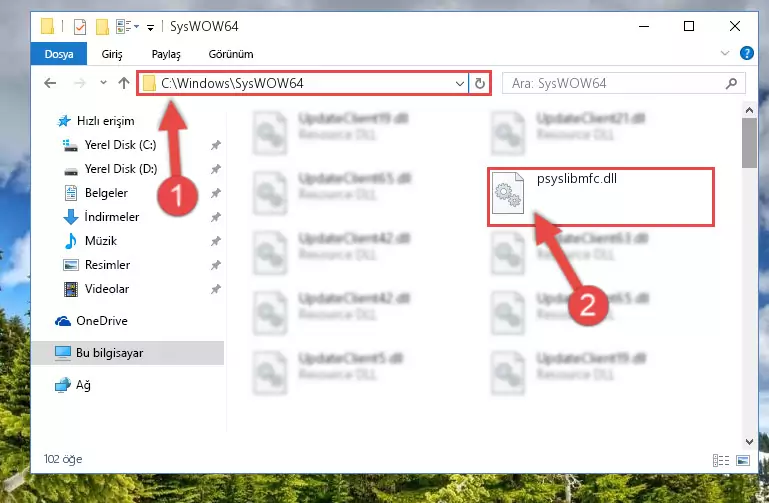Image resolution: width=769 pixels, height=503 pixels.
Task: Click the vertical scrollbar thumb
Action: [749, 143]
